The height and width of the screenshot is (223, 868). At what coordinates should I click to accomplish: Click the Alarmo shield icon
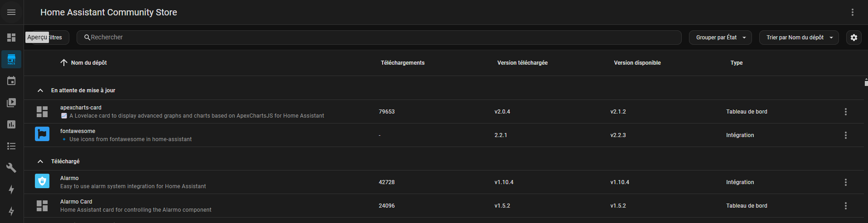[x=42, y=181]
